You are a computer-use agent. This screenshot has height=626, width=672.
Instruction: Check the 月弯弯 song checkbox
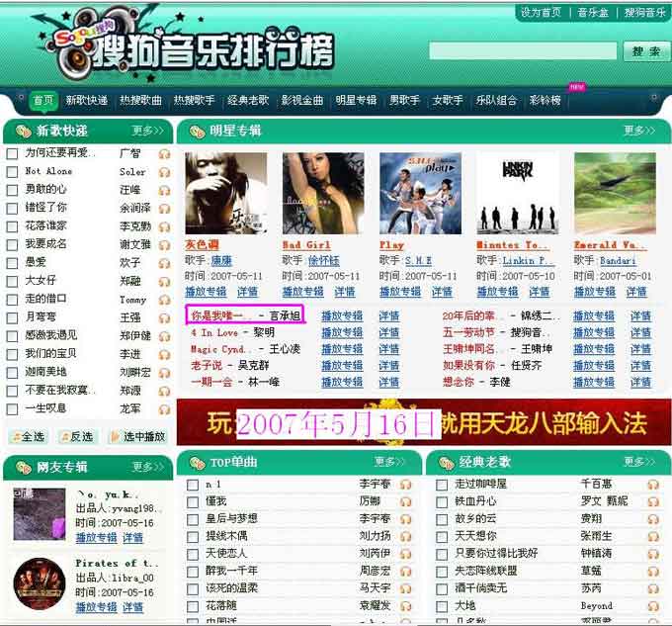click(13, 318)
